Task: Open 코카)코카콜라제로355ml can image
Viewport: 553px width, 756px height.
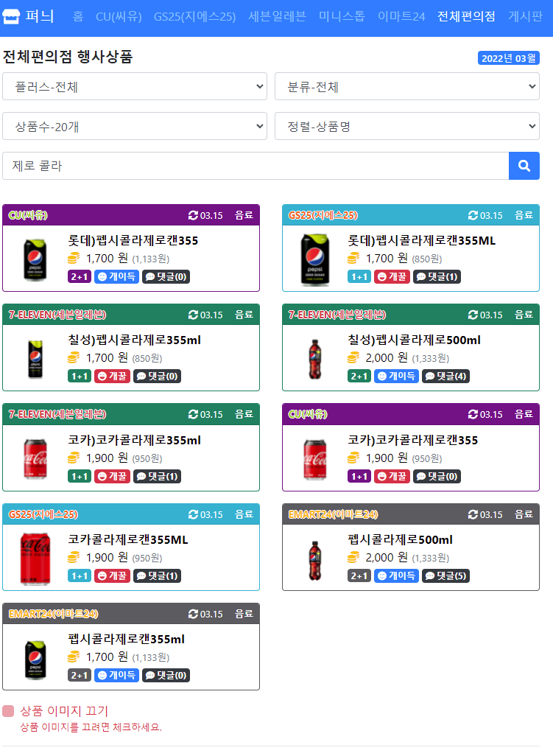Action: point(35,459)
